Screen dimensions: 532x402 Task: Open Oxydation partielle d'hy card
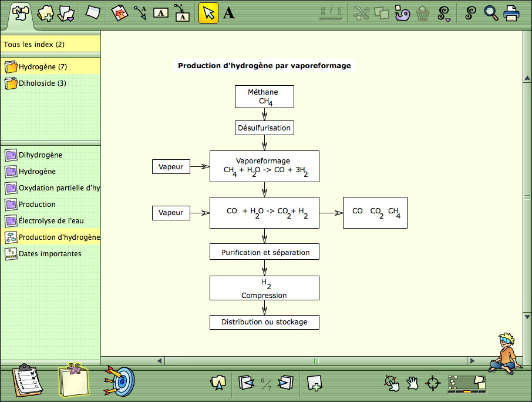click(50, 187)
